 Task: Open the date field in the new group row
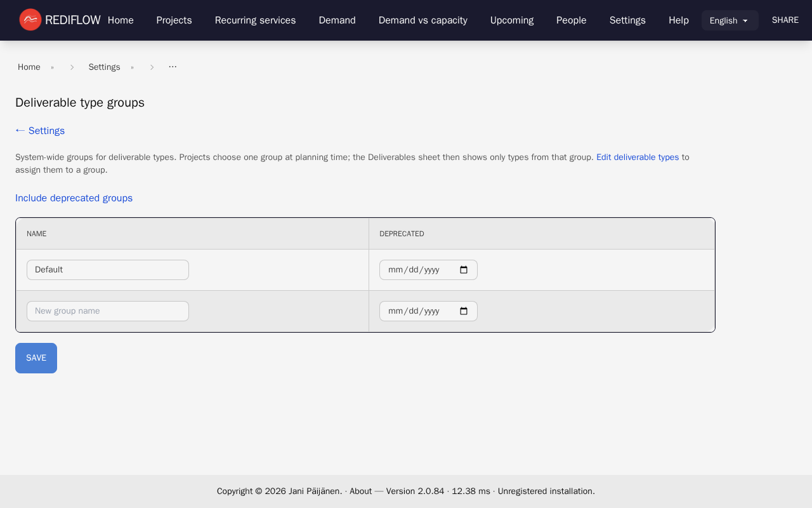click(419, 311)
